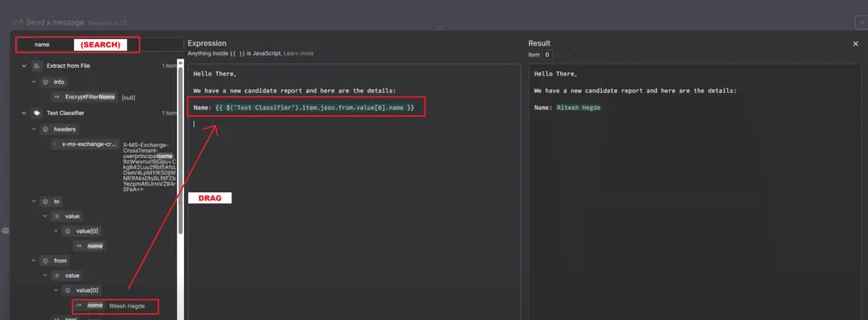
Task: Click the Item index box showing 0
Action: 547,55
